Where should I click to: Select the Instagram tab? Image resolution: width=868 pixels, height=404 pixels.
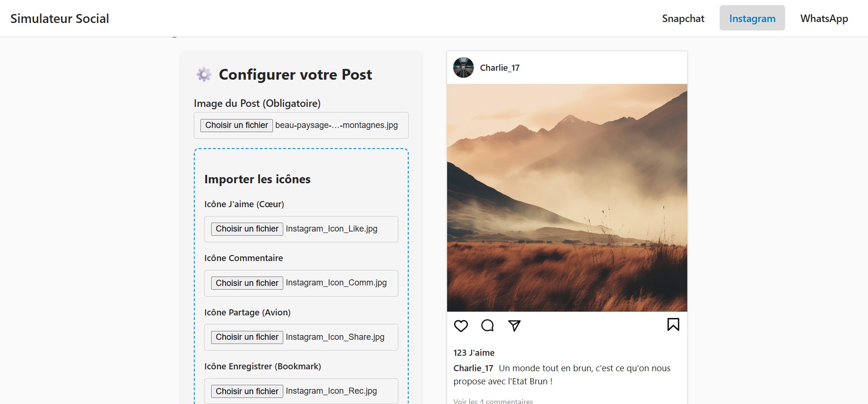[752, 18]
